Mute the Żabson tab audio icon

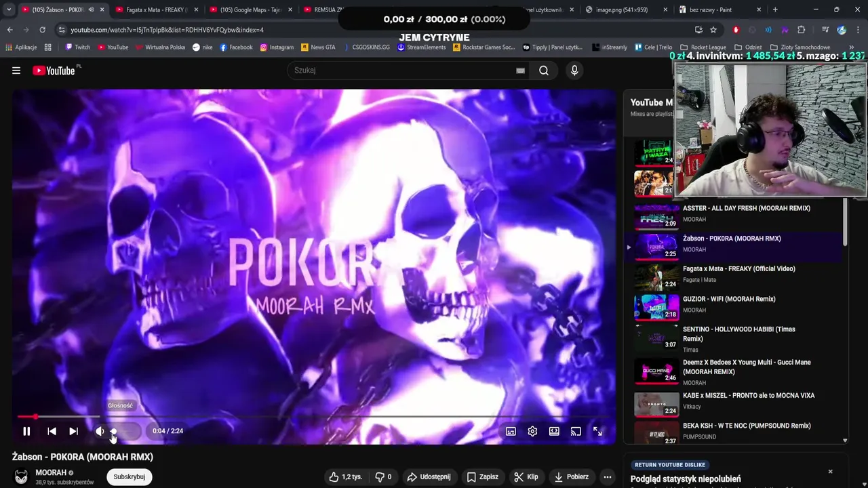[91, 9]
